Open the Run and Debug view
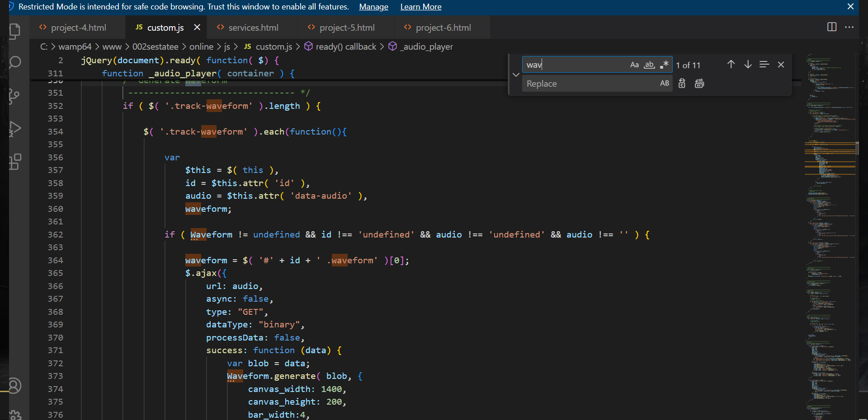The width and height of the screenshot is (868, 420). (15, 129)
